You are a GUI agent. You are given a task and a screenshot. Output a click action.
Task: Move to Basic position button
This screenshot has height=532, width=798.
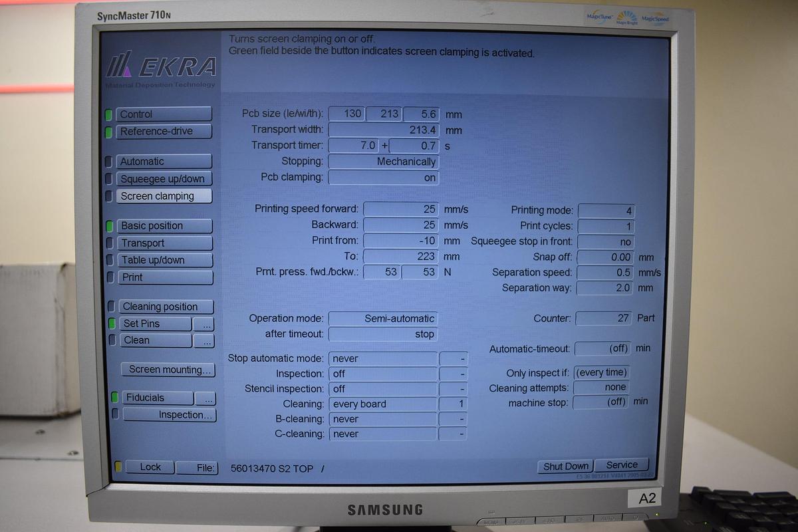pos(164,226)
